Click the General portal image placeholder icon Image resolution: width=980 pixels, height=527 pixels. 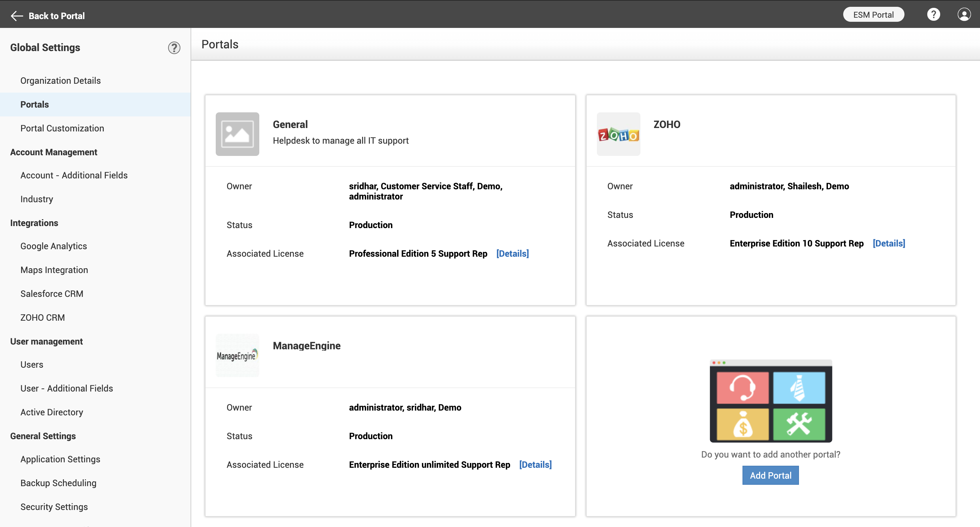click(238, 134)
